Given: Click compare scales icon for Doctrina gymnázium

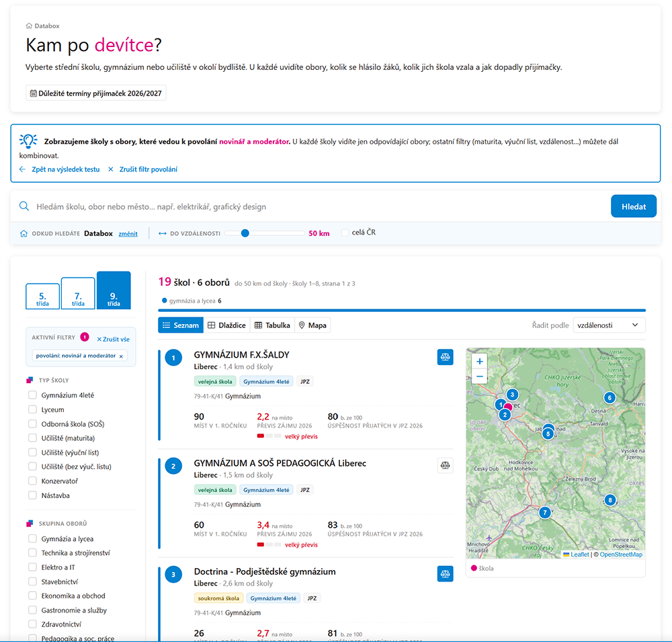Looking at the screenshot, I should [x=446, y=574].
